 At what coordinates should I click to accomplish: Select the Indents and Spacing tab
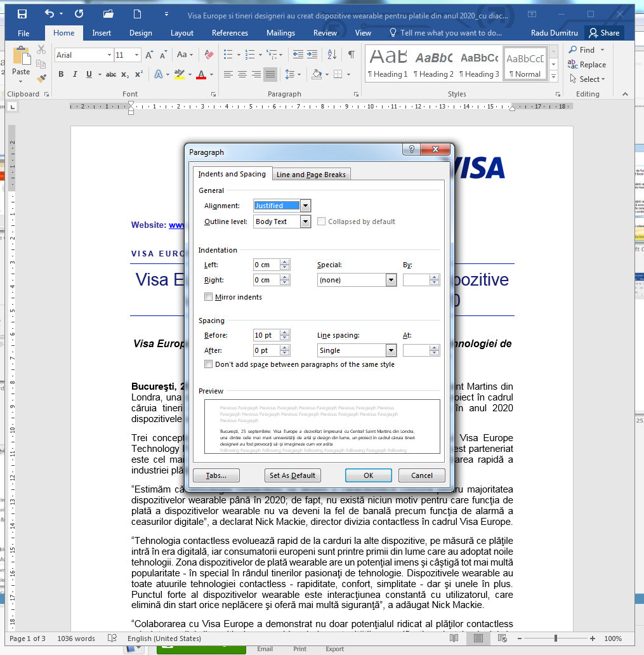[232, 174]
